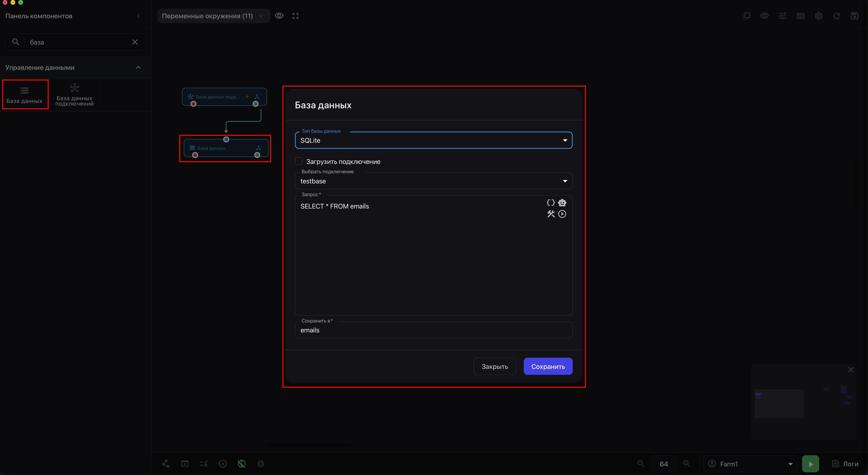Zoom out with the minus magnifier icon
This screenshot has height=475, width=868.
[x=641, y=463]
